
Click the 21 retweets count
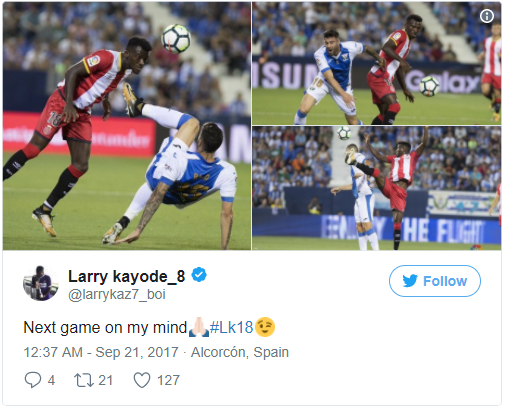coord(106,380)
